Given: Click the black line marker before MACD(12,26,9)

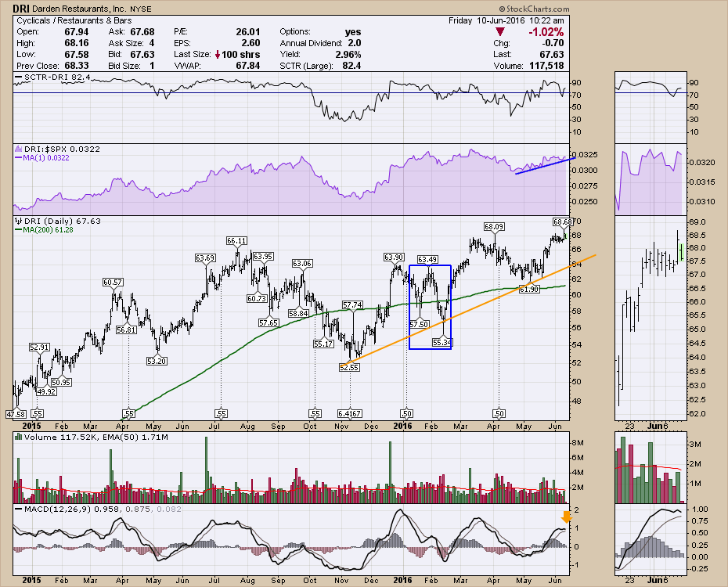Looking at the screenshot, I should 19,509.
